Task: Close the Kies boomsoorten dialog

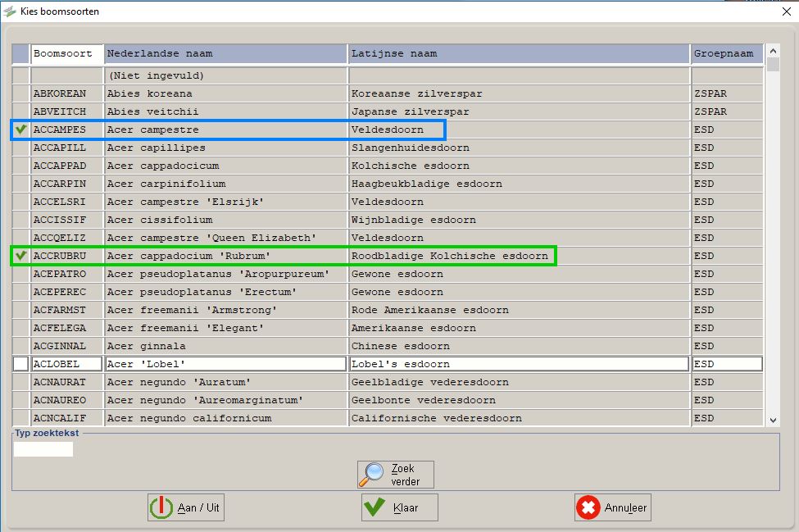Action: [x=787, y=11]
